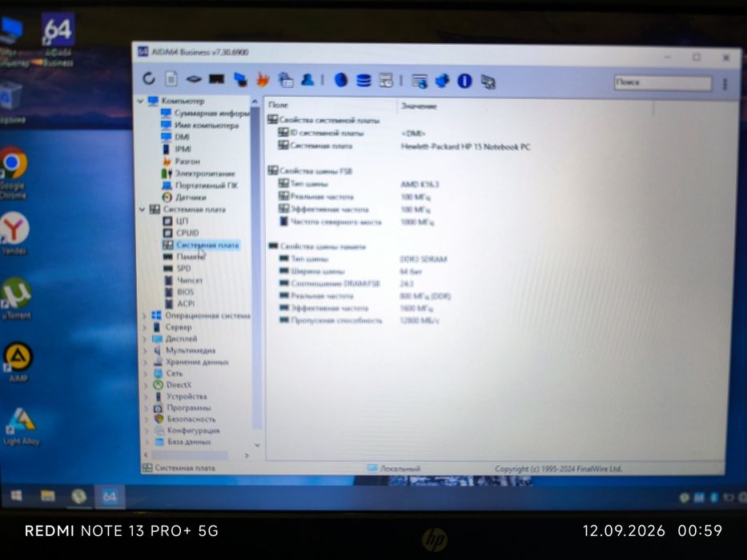
Task: Open Light Alloy desktop icon
Action: (21, 426)
